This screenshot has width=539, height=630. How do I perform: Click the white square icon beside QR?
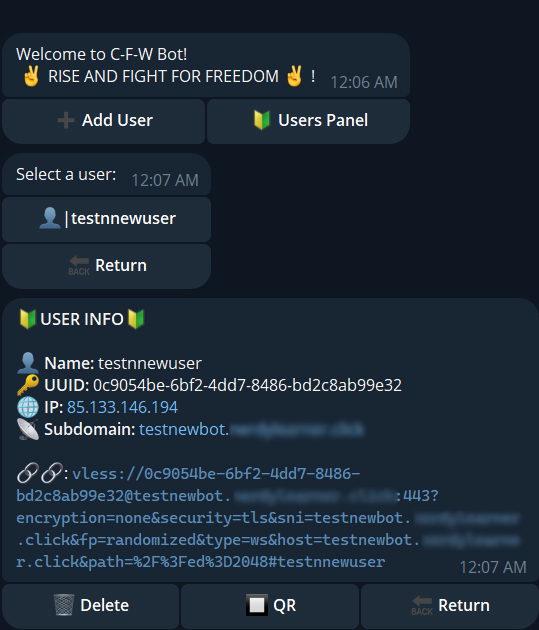point(257,605)
